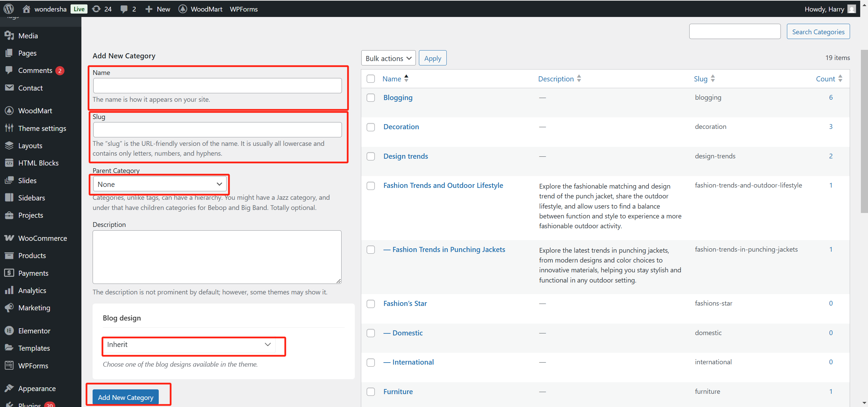The width and height of the screenshot is (868, 407).
Task: Click the comments bubble icon in admin bar
Action: pyautogui.click(x=124, y=9)
